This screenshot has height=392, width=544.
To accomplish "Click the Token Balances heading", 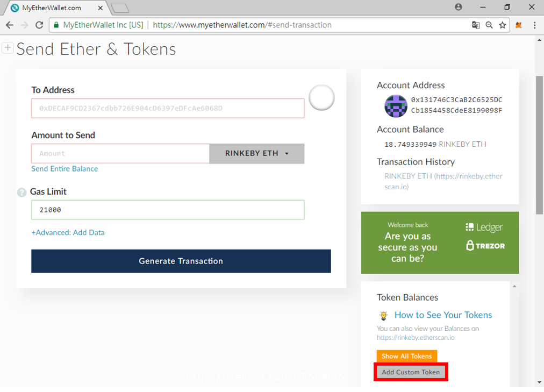I will (x=407, y=297).
